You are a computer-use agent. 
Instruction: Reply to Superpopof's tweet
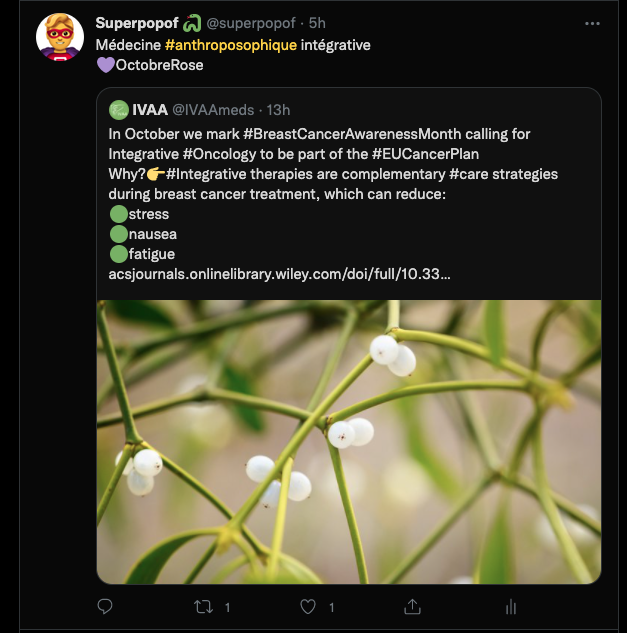[x=105, y=606]
